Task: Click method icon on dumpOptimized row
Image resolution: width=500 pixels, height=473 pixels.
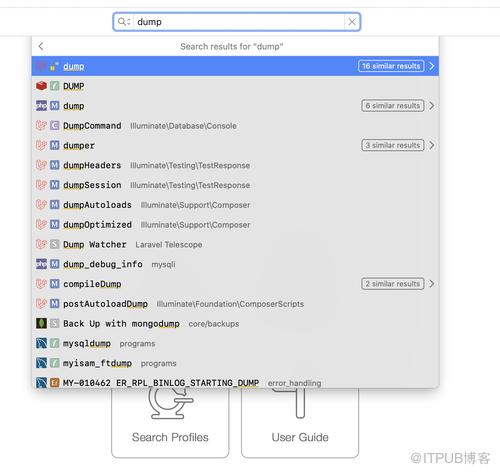Action: click(x=55, y=224)
